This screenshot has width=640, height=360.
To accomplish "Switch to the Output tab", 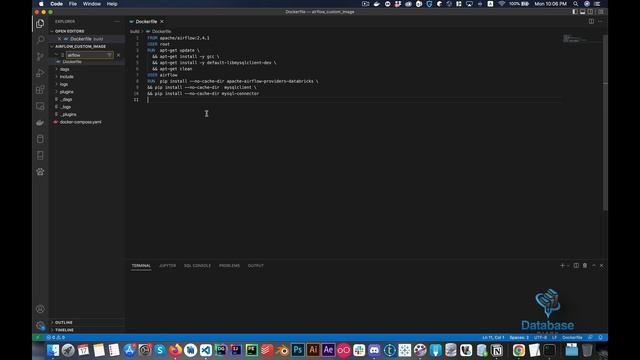I will (x=256, y=266).
